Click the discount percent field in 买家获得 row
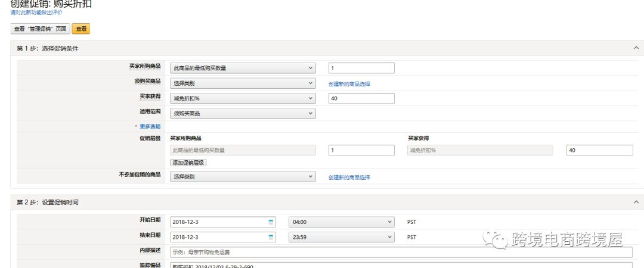 coord(361,98)
